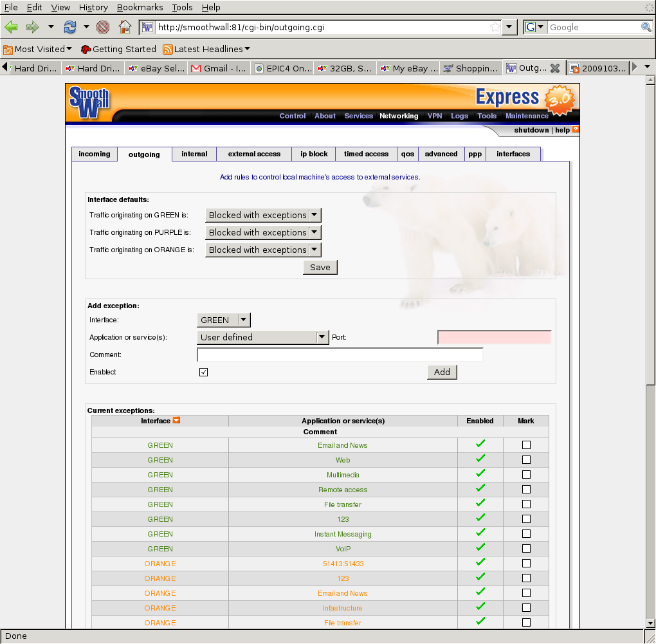Close the current Outgoing browser tab
Screen dimensions: 656x644
pyautogui.click(x=555, y=68)
